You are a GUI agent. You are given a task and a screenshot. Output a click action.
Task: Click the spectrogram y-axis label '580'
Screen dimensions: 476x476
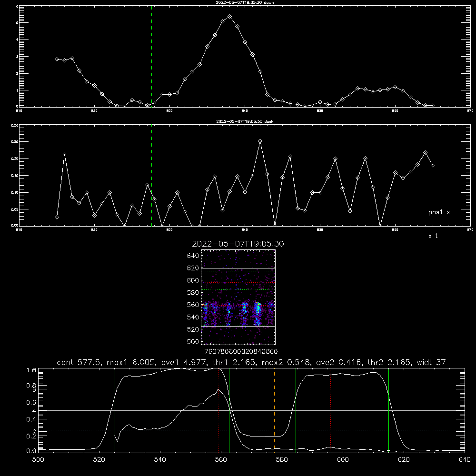tap(193, 293)
